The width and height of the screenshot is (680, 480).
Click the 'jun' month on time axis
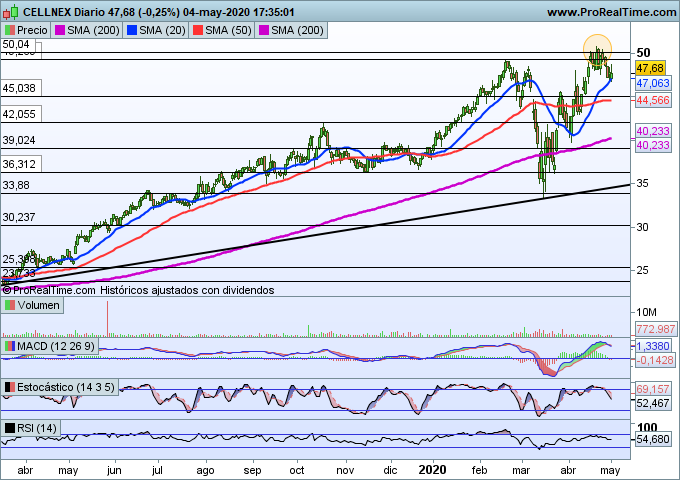click(x=114, y=471)
